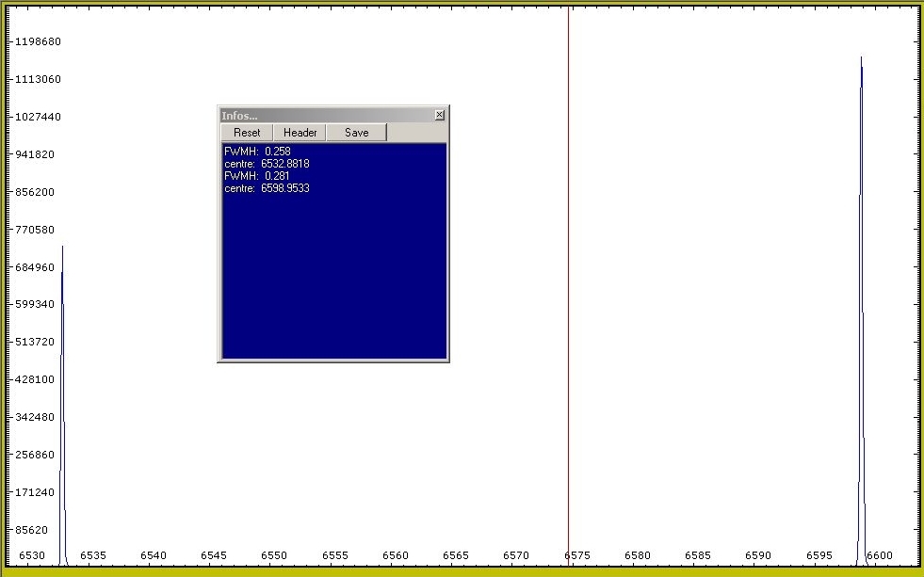
Task: Click the 85620 intensity axis label
Action: 38,530
